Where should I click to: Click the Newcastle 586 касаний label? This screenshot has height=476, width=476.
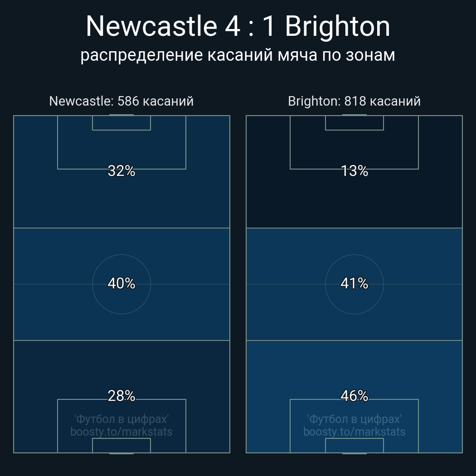(121, 101)
